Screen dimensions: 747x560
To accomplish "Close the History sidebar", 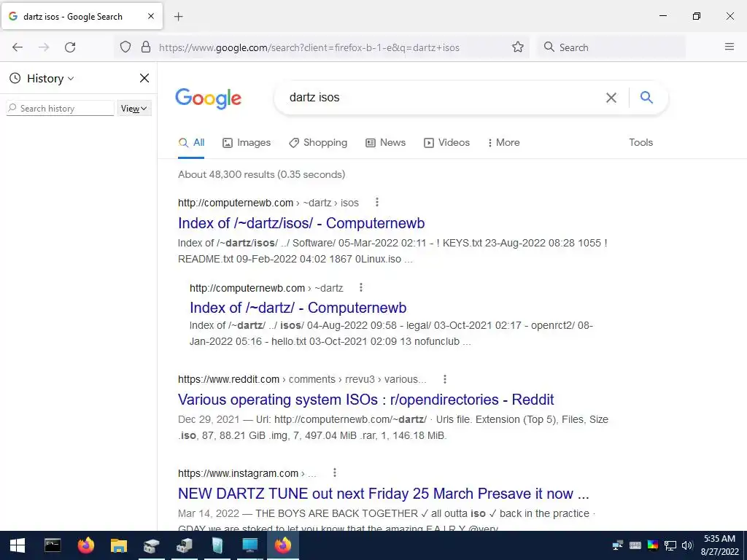I will 144,78.
